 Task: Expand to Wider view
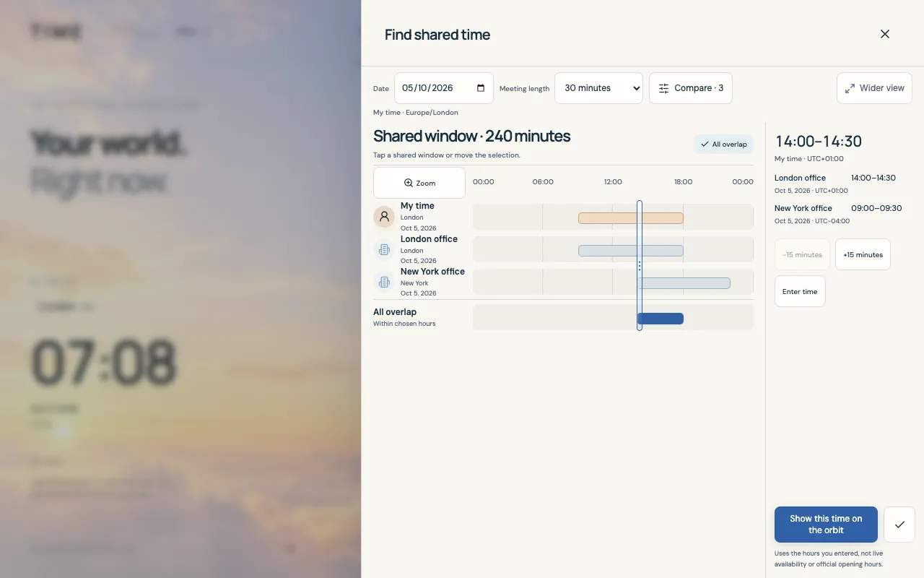tap(874, 88)
